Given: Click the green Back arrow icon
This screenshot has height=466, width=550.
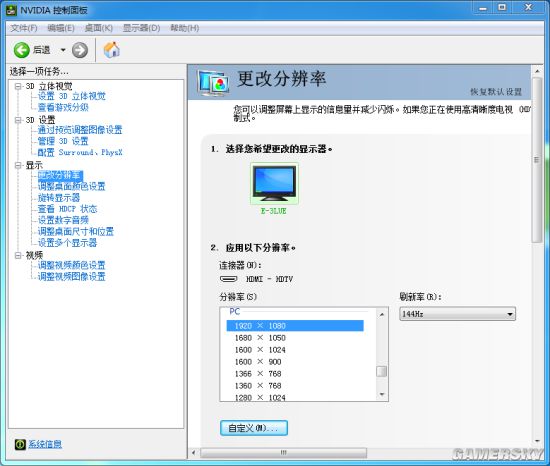Looking at the screenshot, I should (x=21, y=50).
